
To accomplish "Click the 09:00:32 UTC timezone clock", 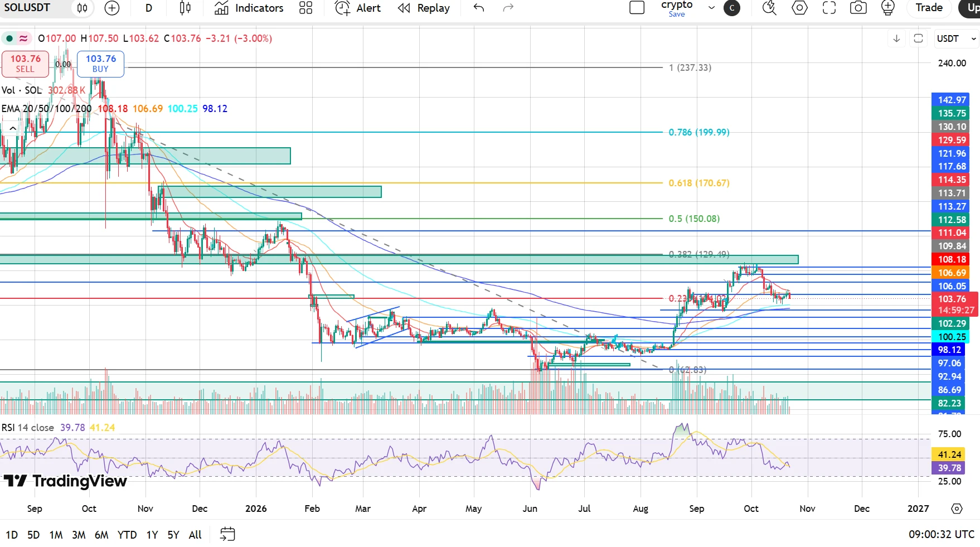I will (x=942, y=534).
